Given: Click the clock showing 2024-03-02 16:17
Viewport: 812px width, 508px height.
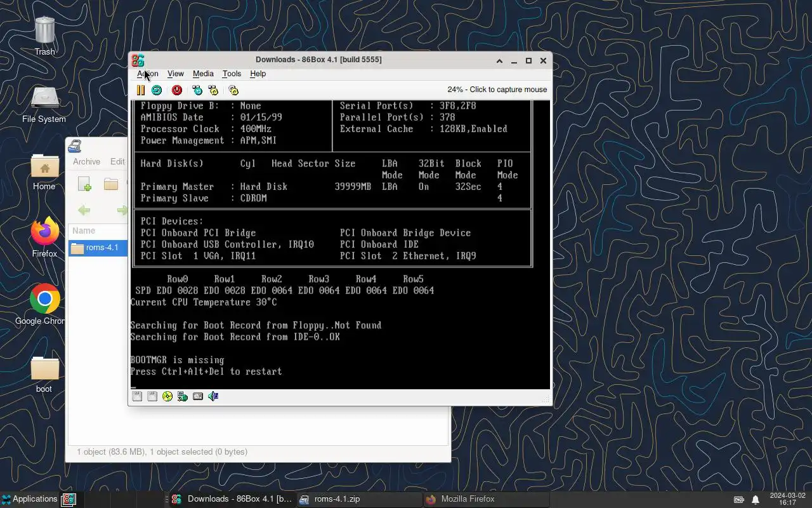Looking at the screenshot, I should tap(787, 499).
